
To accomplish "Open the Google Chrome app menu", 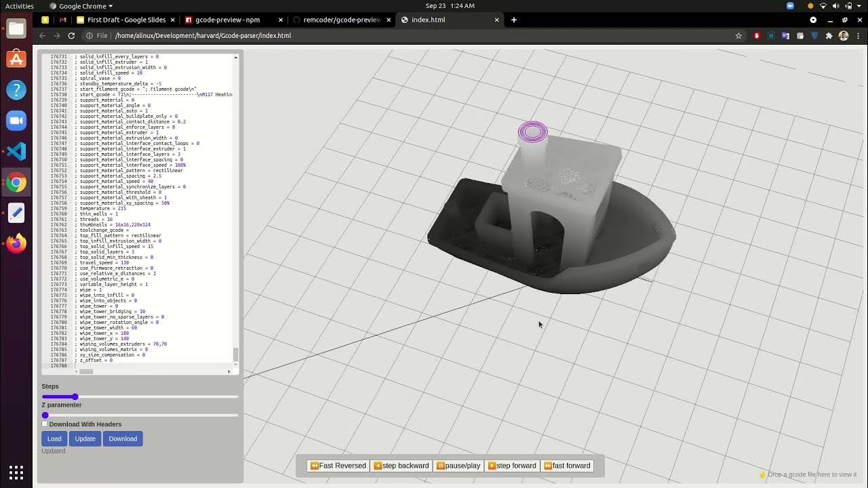I will pyautogui.click(x=81, y=6).
